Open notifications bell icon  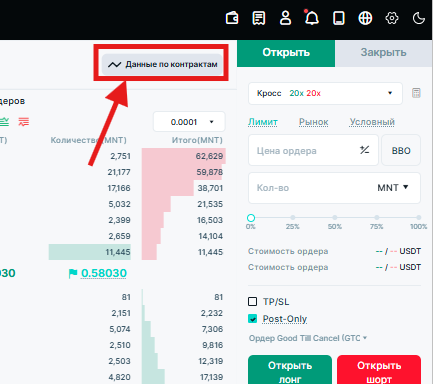pos(312,17)
